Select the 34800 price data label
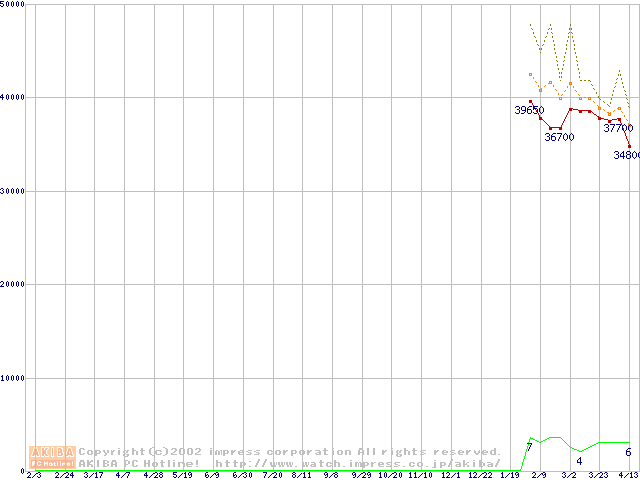This screenshot has height=480, width=640. [626, 155]
